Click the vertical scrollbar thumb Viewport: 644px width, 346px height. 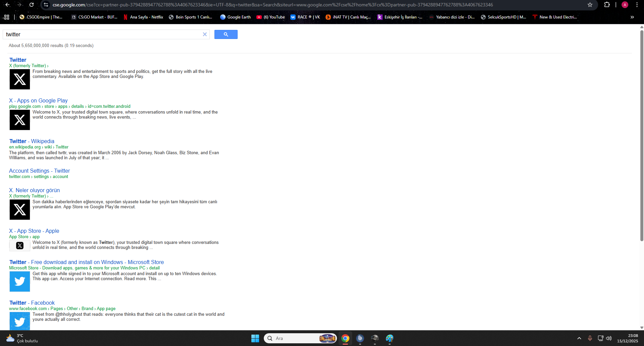coord(642,136)
